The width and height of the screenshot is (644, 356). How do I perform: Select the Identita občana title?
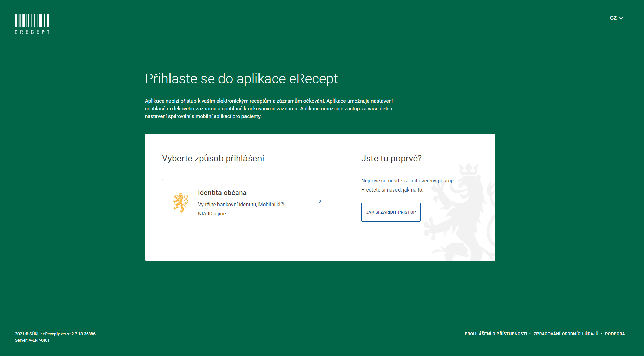tap(222, 193)
